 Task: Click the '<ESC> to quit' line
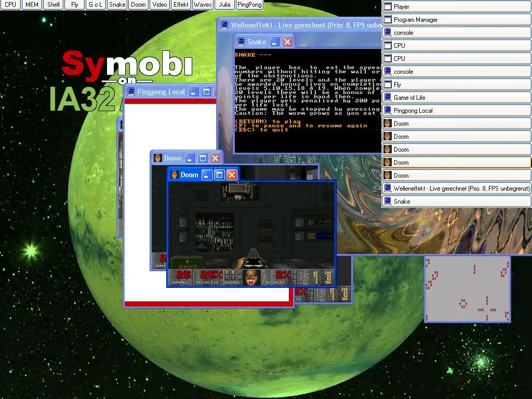[262, 129]
